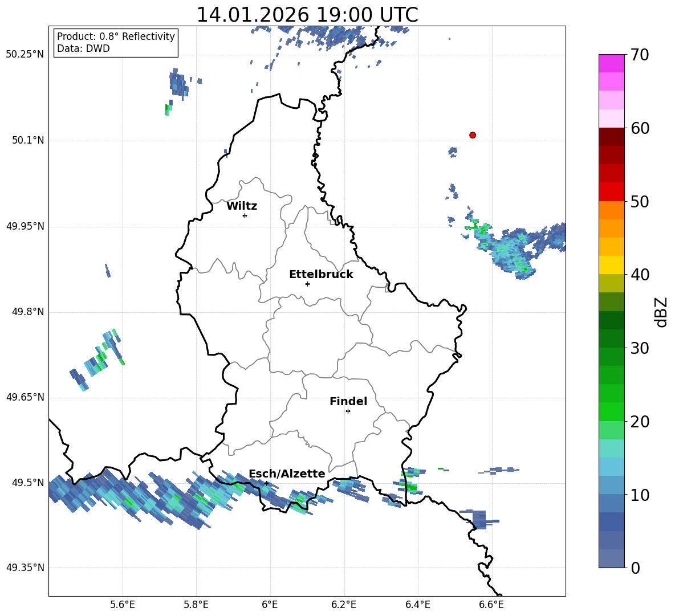
Task: Click the 49.65°N latitude label
Action: pyautogui.click(x=25, y=397)
